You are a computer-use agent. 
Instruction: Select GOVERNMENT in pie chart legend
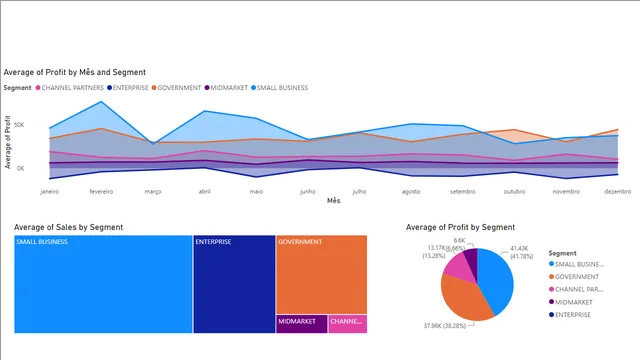574,277
